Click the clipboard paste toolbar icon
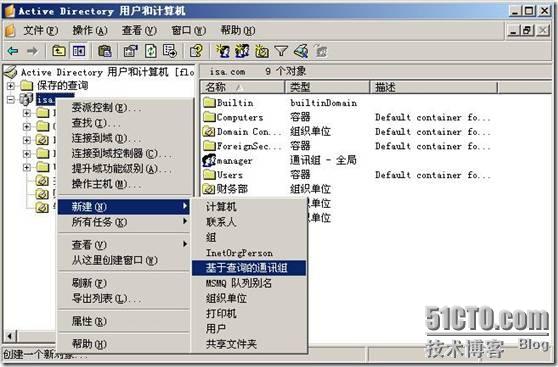Image resolution: width=558 pixels, height=367 pixels. 105,51
